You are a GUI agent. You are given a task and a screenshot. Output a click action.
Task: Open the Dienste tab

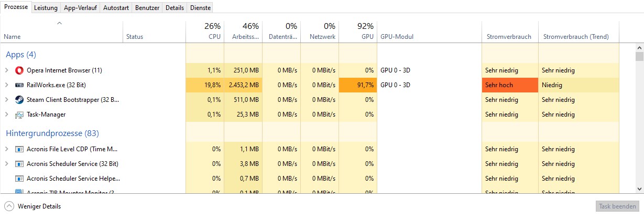(200, 8)
